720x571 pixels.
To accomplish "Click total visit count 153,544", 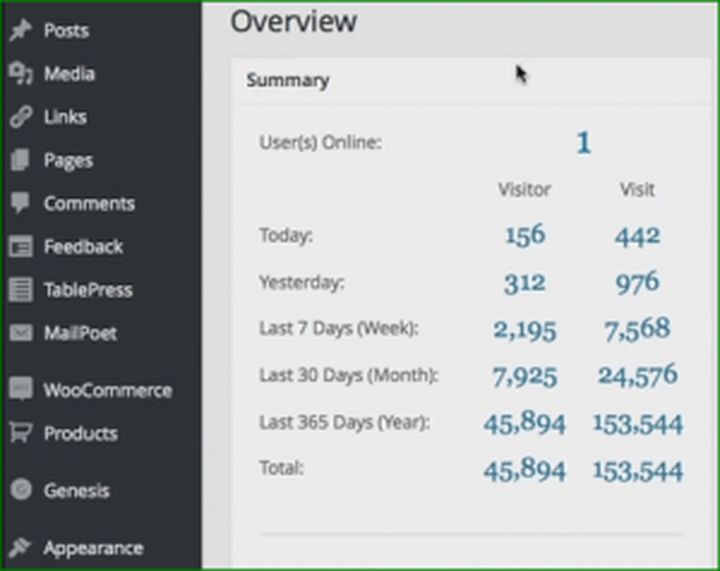I will 637,470.
